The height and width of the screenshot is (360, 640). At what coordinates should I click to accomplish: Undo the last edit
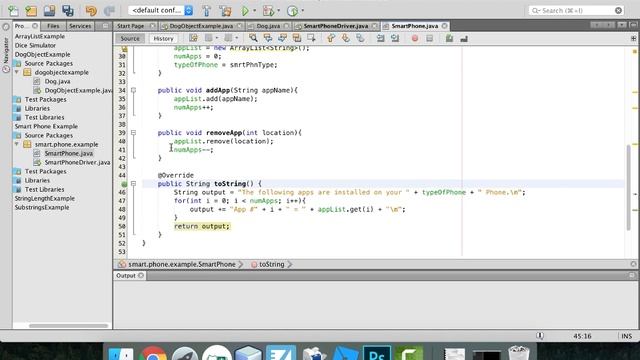coord(91,11)
